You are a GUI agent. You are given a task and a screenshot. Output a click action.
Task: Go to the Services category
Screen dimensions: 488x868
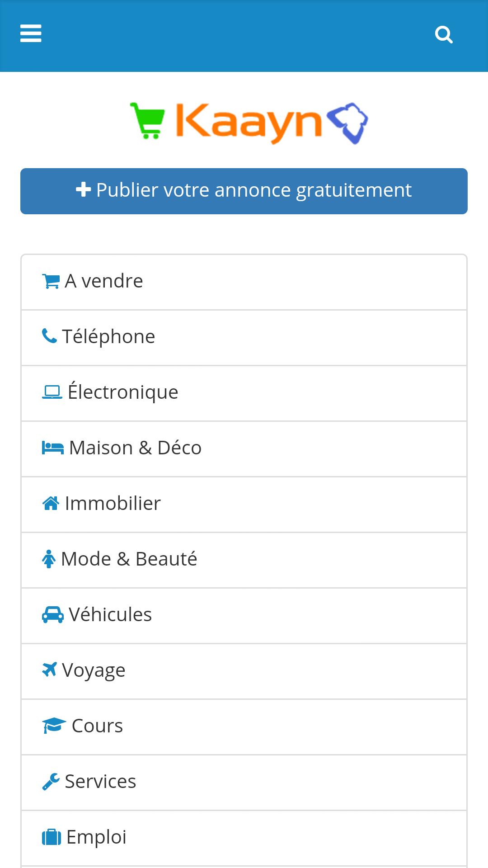(244, 783)
